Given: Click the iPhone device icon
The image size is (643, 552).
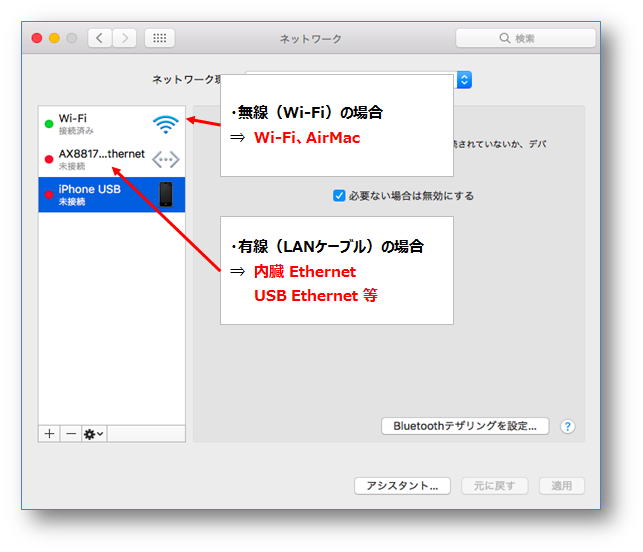Looking at the screenshot, I should pos(166,194).
